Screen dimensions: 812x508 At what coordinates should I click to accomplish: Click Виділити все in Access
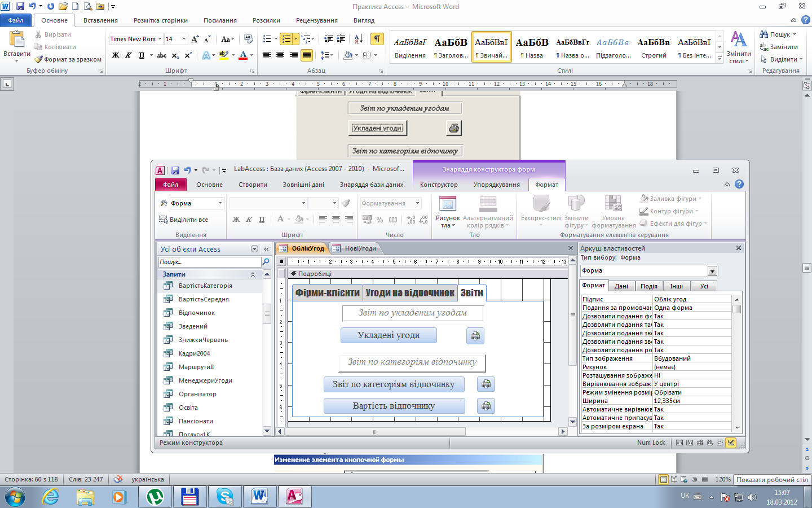coord(184,220)
